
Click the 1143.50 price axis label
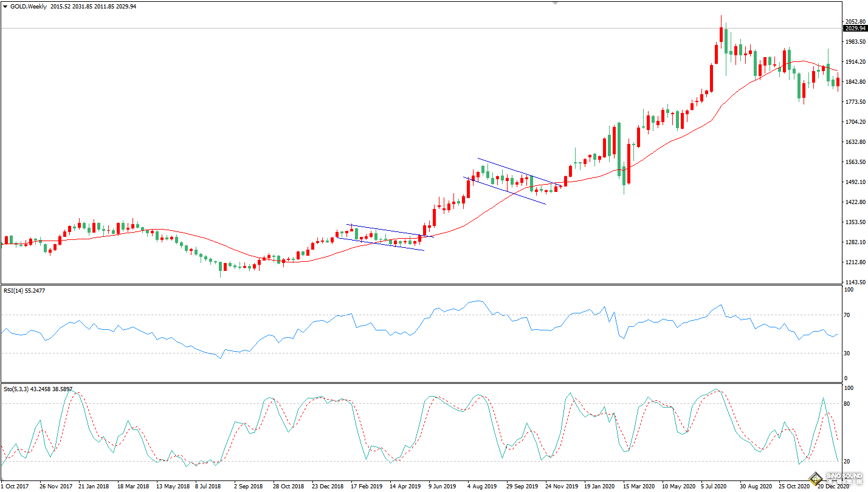coord(855,282)
